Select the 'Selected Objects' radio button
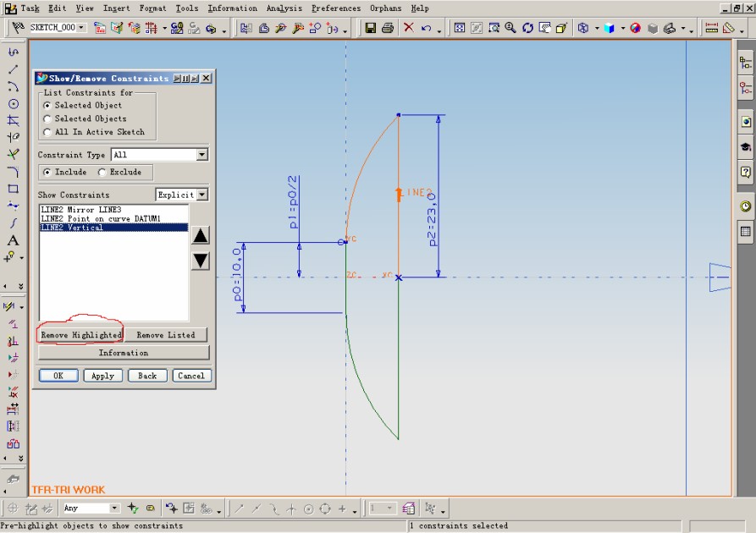This screenshot has height=533, width=756. (x=47, y=119)
